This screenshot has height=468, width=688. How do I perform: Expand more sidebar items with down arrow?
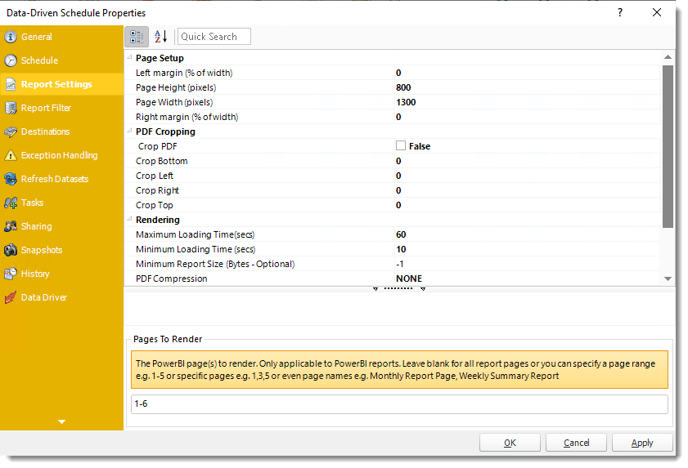pyautogui.click(x=62, y=422)
